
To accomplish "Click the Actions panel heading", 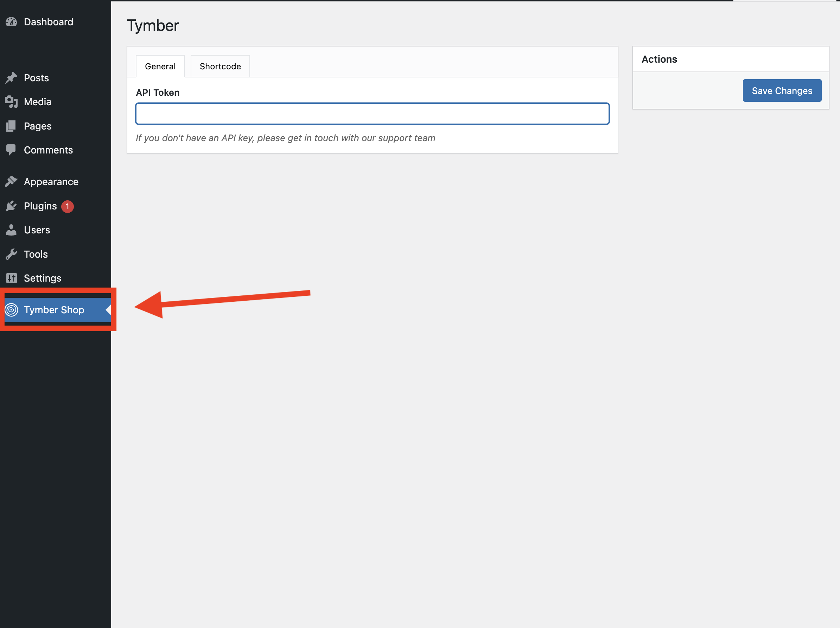I will click(659, 59).
